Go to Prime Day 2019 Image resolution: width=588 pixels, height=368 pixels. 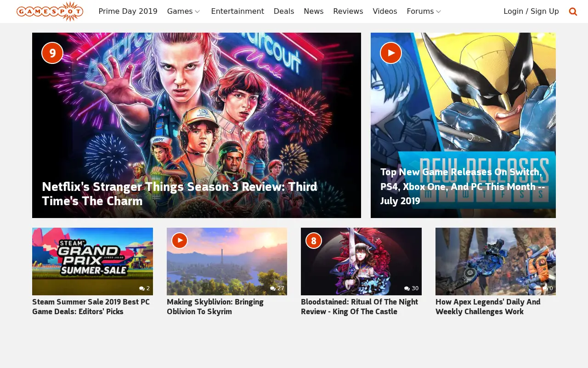(x=128, y=11)
